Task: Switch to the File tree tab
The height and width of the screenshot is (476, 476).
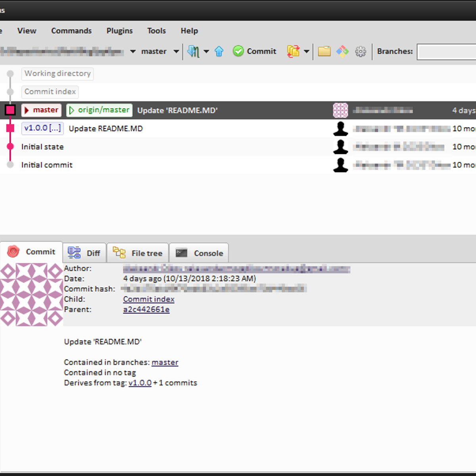Action: tap(138, 253)
